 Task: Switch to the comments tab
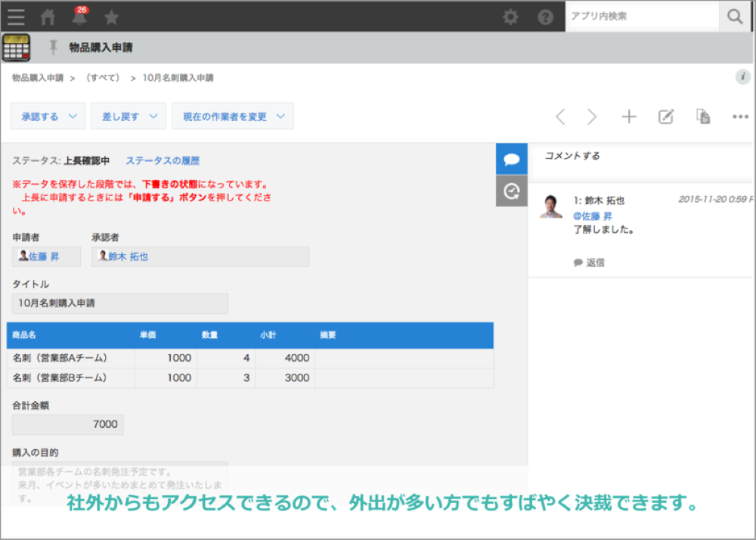pyautogui.click(x=512, y=159)
